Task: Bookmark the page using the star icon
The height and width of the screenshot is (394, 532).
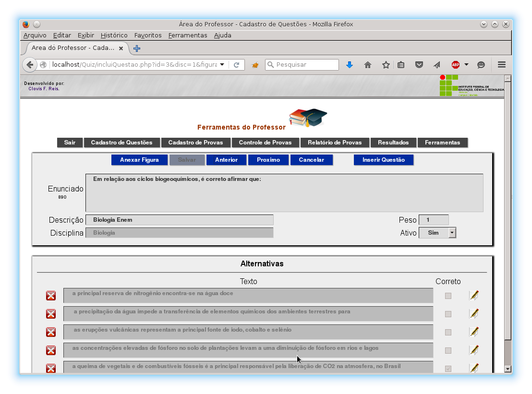Action: 386,64
